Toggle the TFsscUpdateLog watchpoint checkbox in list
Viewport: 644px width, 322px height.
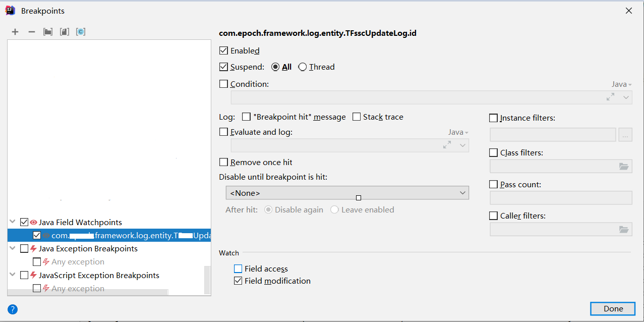click(36, 235)
